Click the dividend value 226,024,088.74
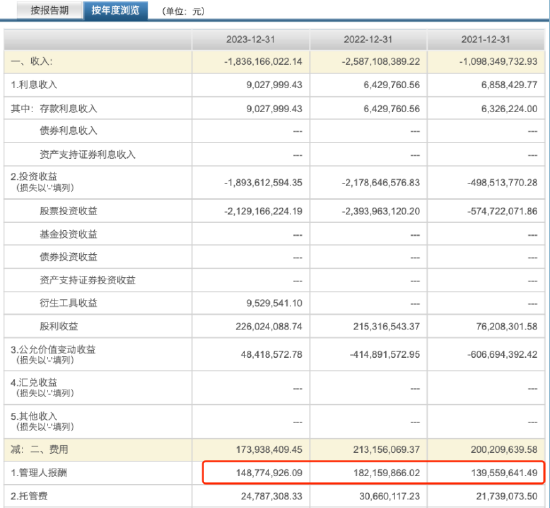The width and height of the screenshot is (550, 508). pos(269,327)
